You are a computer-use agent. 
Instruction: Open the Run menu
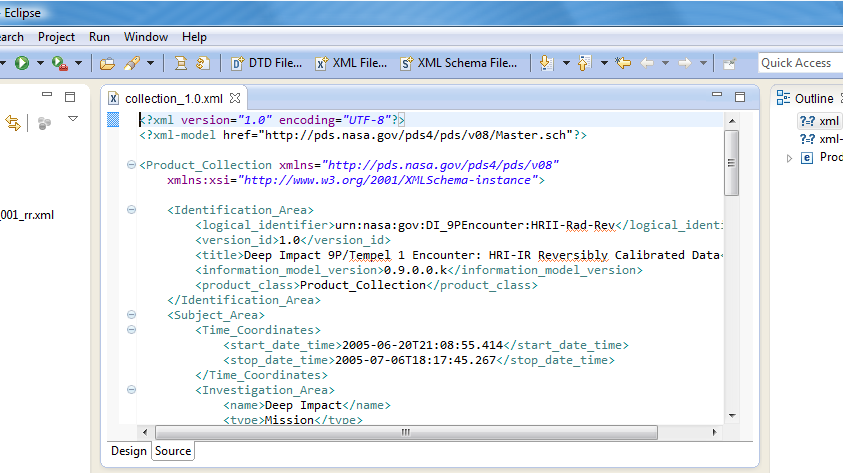[99, 37]
